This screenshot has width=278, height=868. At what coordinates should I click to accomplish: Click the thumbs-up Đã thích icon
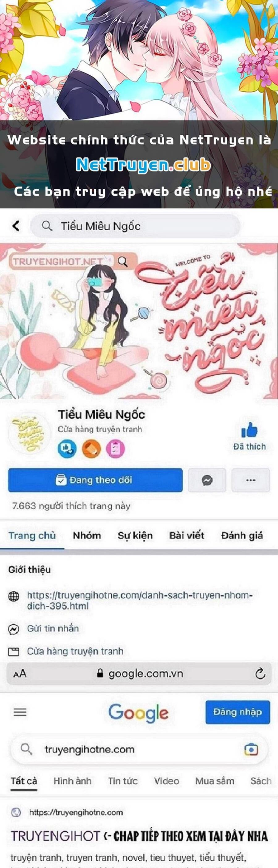click(249, 430)
